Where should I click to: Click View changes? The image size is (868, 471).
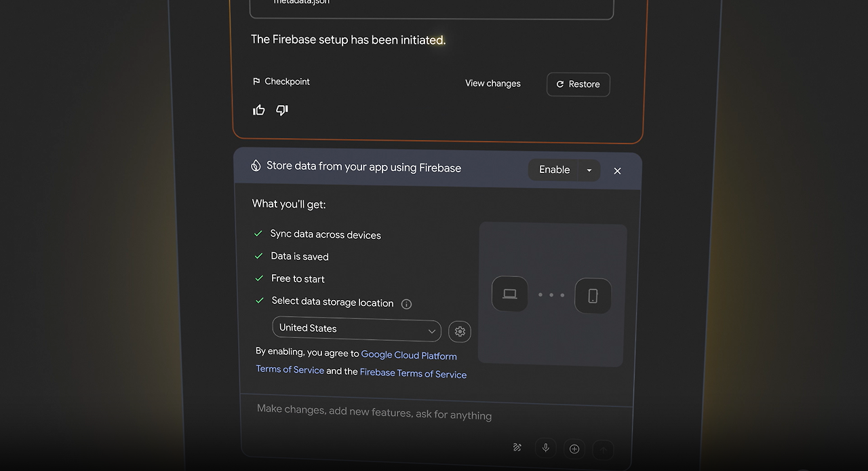point(493,83)
